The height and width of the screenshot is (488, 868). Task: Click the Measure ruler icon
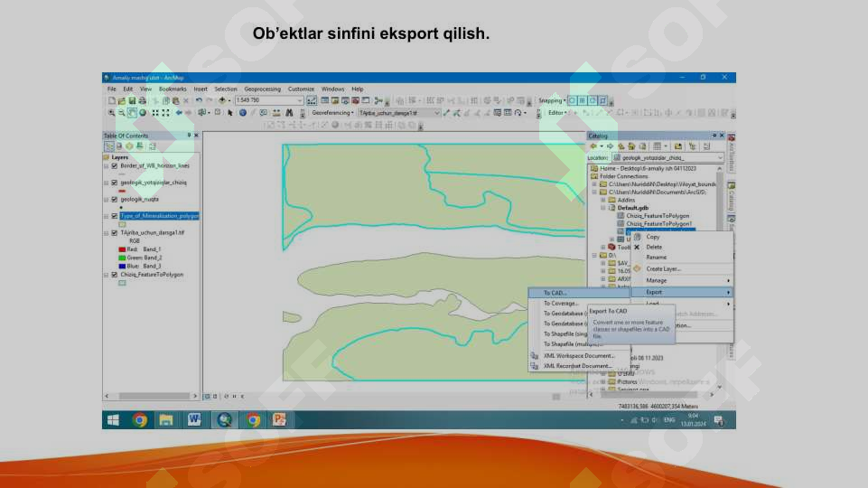(276, 113)
